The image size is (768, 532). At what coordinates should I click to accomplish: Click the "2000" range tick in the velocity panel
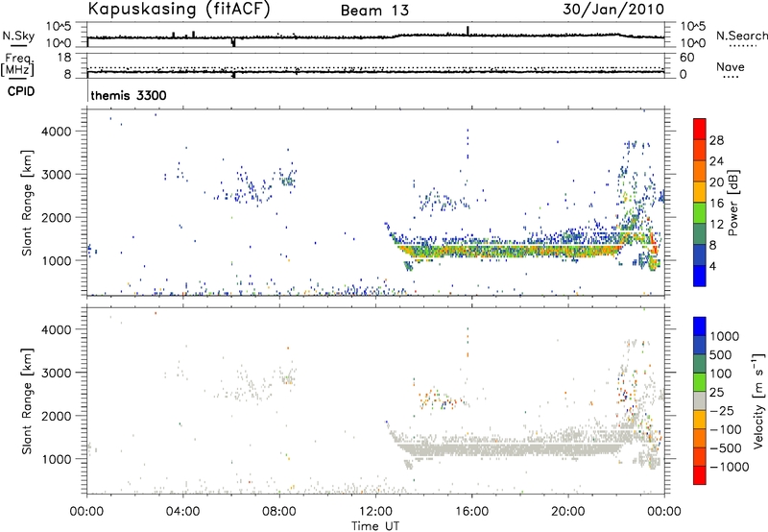click(59, 416)
